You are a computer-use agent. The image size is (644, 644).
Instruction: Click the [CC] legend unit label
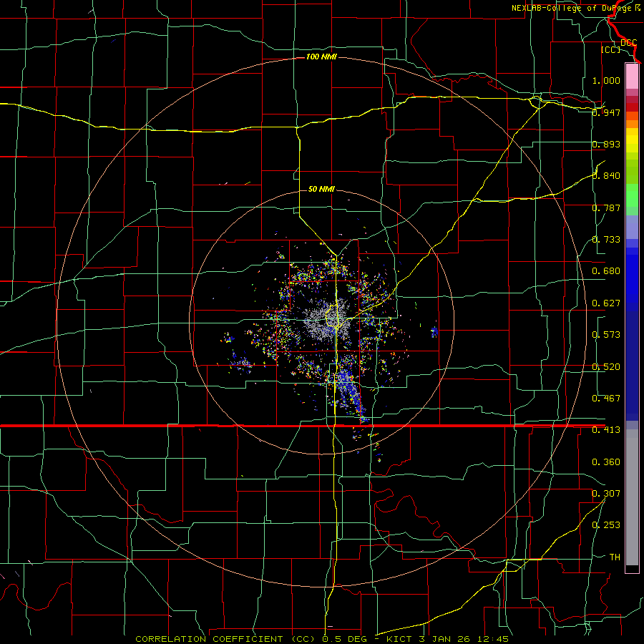(610, 49)
